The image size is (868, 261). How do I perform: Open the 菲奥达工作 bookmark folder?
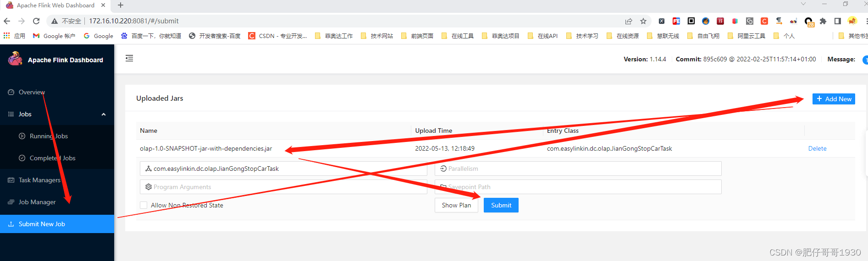tap(334, 36)
